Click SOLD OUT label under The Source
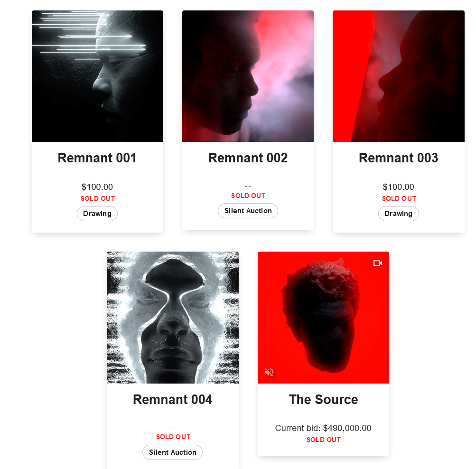The width and height of the screenshot is (476, 469). (324, 440)
